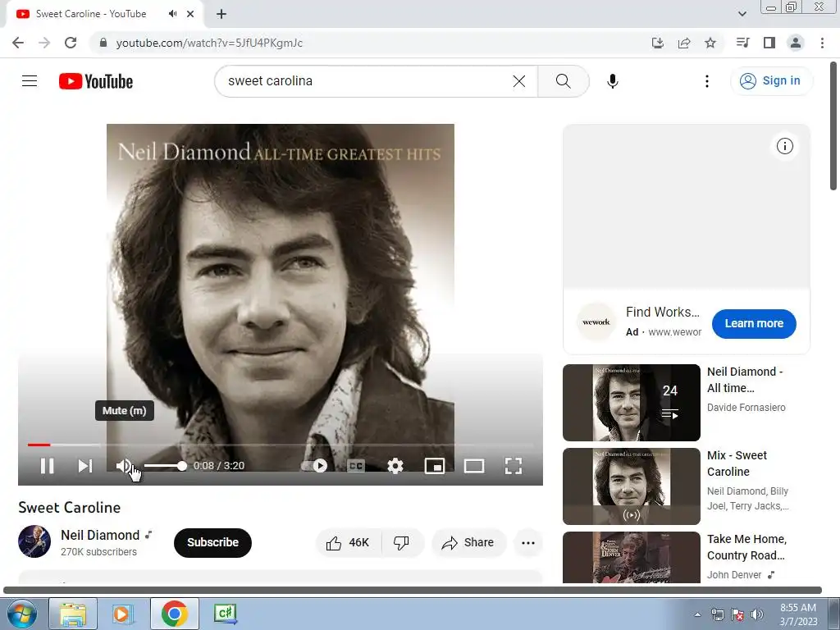840x630 pixels.
Task: Mute the video with speaker icon
Action: [x=124, y=466]
